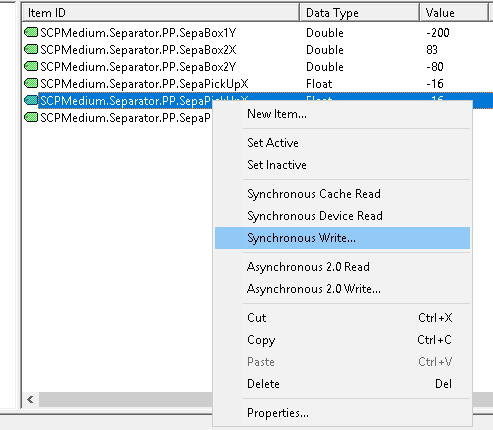Click Float type in the SepaPickUpX row

(x=319, y=84)
